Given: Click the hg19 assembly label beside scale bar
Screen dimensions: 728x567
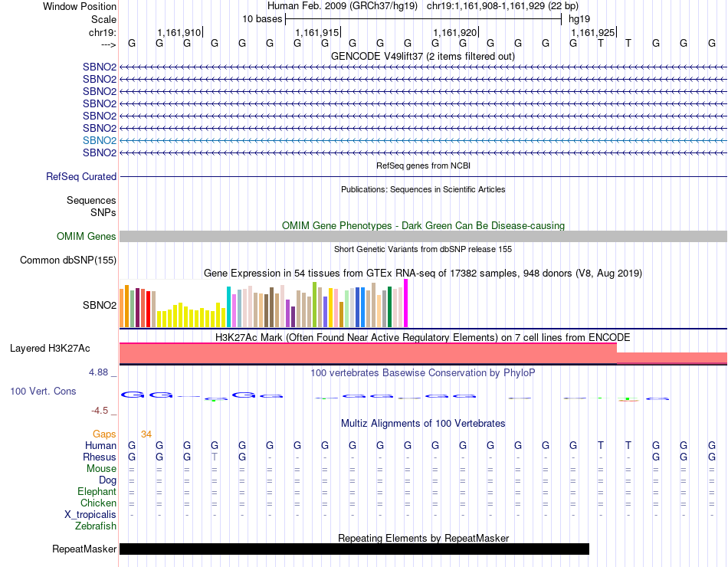Looking at the screenshot, I should tap(579, 19).
